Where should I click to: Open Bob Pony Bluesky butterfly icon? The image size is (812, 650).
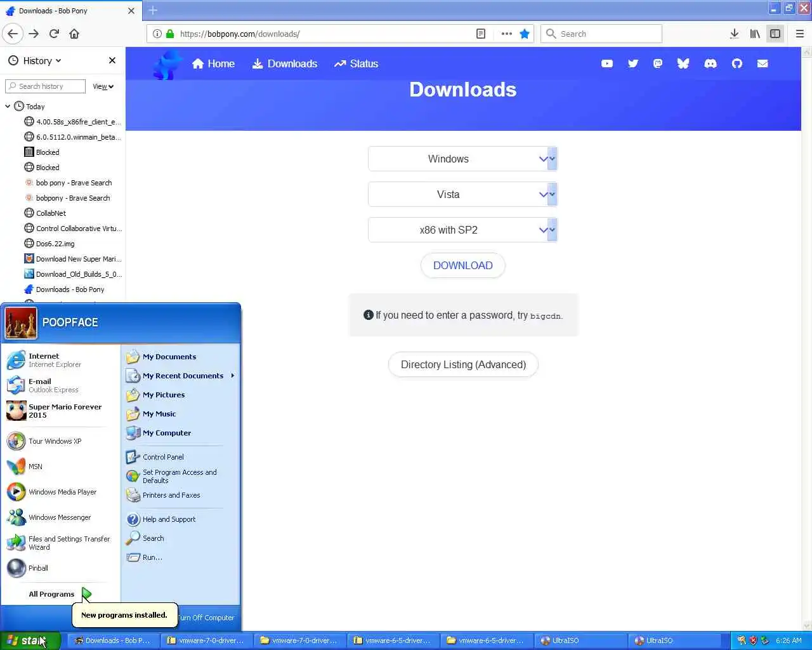683,63
